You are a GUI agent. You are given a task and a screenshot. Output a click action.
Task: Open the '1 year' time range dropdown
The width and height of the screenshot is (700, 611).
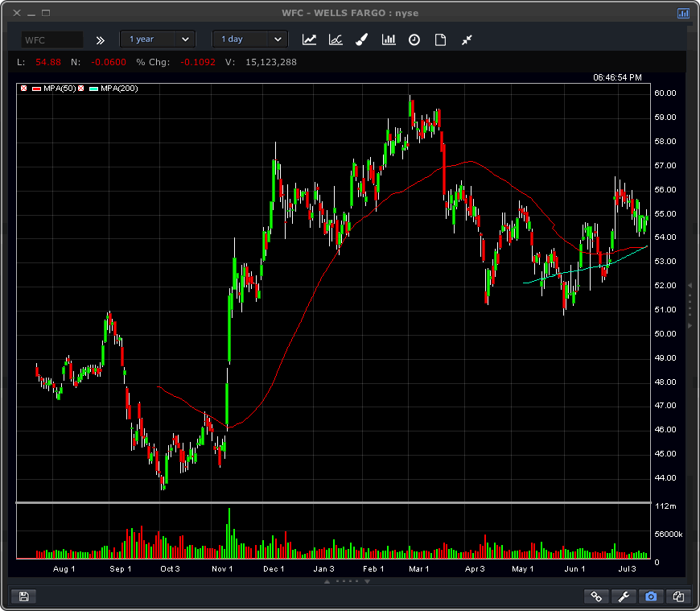pos(157,39)
